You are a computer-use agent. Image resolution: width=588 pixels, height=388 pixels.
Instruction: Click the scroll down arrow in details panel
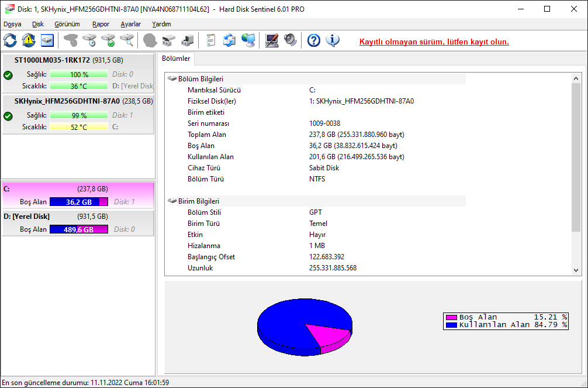pyautogui.click(x=576, y=270)
